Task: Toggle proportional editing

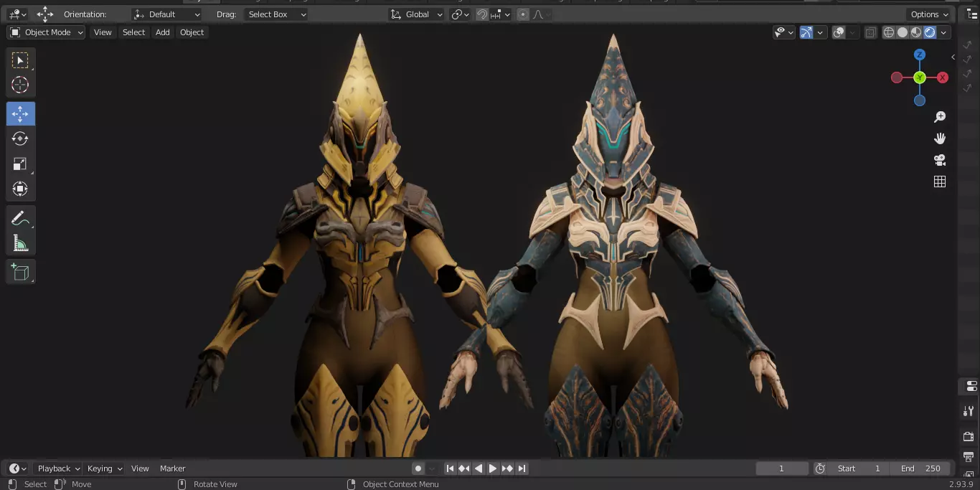Action: [x=522, y=14]
